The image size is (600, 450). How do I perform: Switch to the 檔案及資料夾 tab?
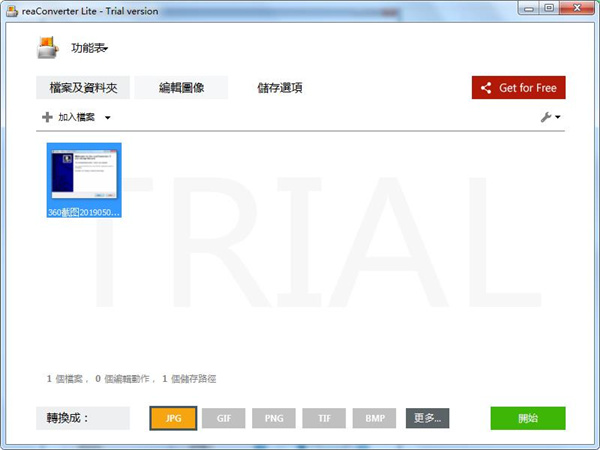[83, 88]
